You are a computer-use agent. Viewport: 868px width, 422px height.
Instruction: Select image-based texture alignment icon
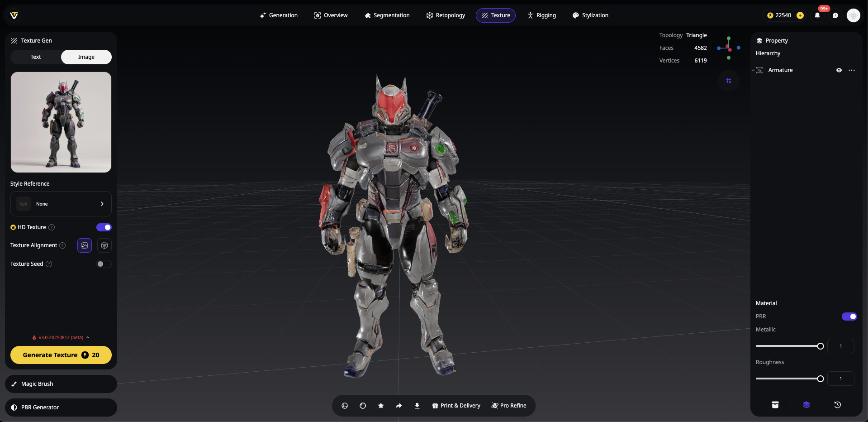click(x=85, y=245)
